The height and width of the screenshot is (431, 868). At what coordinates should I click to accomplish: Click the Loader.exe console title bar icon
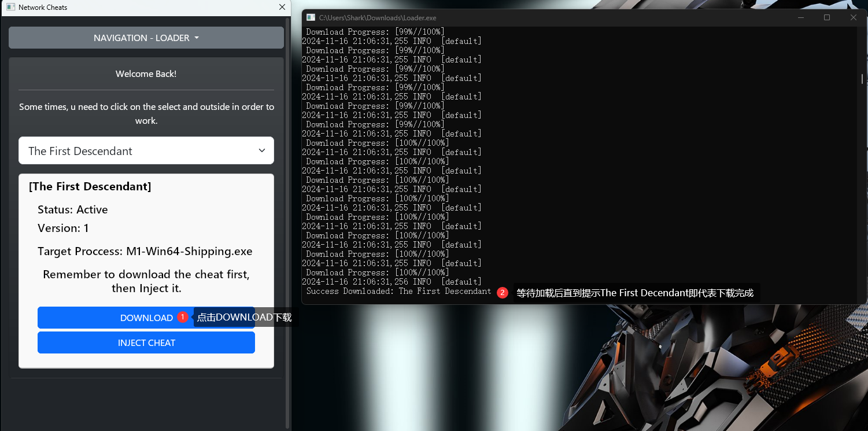(311, 18)
